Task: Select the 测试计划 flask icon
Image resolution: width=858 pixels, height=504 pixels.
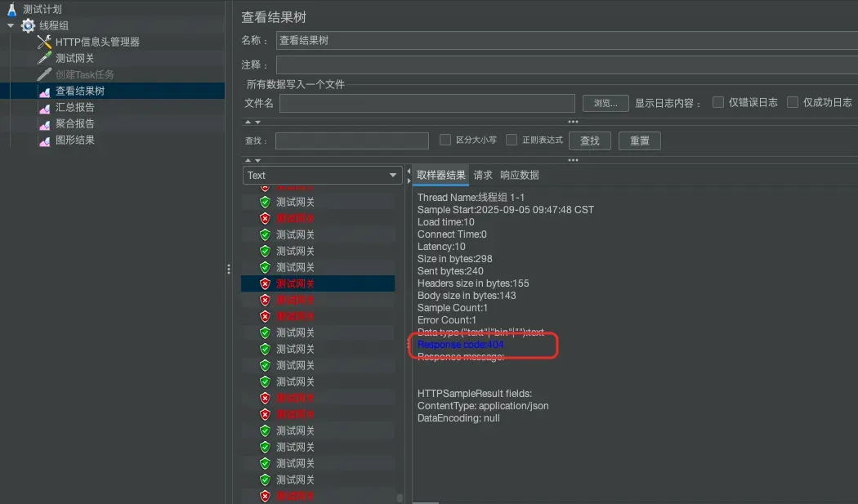Action: [x=11, y=9]
